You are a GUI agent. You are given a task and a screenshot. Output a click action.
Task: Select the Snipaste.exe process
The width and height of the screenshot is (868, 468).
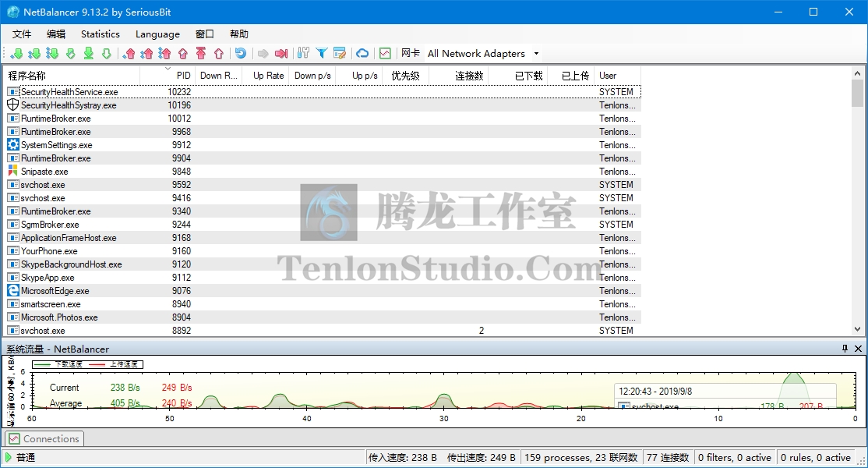[x=323, y=171]
